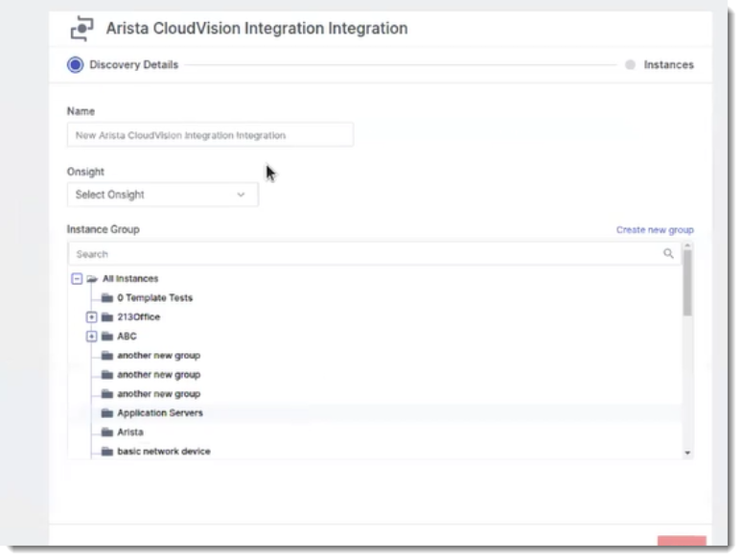The image size is (742, 560).
Task: Click the magnifier icon in the search box
Action: click(668, 254)
